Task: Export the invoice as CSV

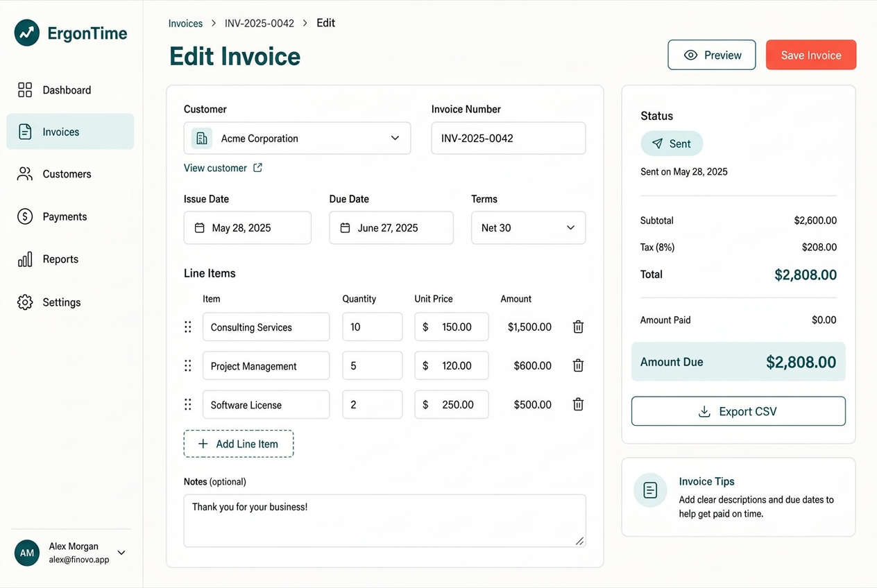Action: [x=738, y=411]
